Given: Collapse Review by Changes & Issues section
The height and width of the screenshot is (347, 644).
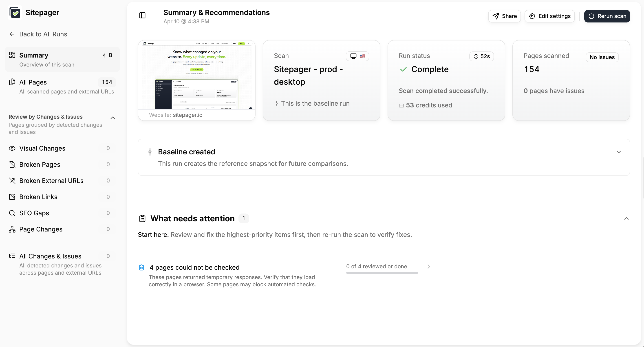Looking at the screenshot, I should pos(113,118).
